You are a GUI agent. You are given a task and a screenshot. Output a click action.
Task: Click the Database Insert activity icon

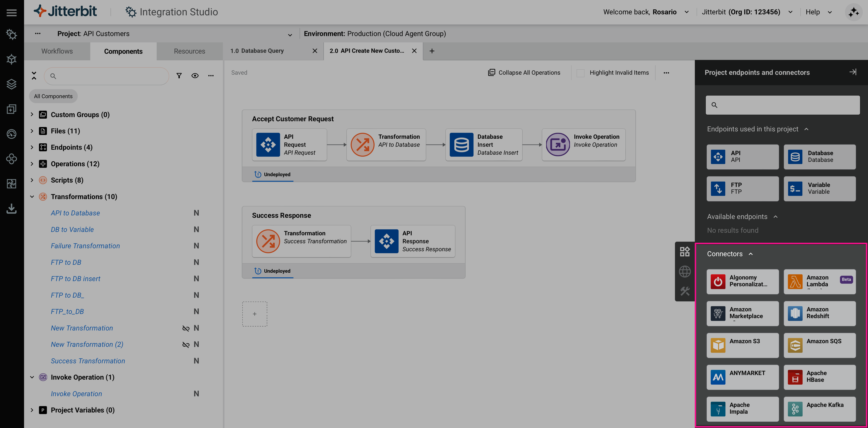(461, 145)
